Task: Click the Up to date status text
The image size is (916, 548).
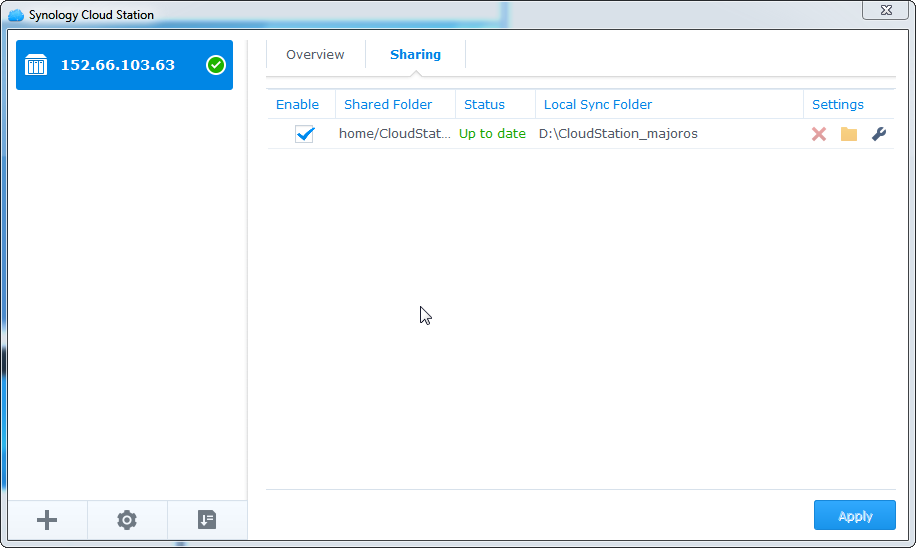Action: click(492, 134)
